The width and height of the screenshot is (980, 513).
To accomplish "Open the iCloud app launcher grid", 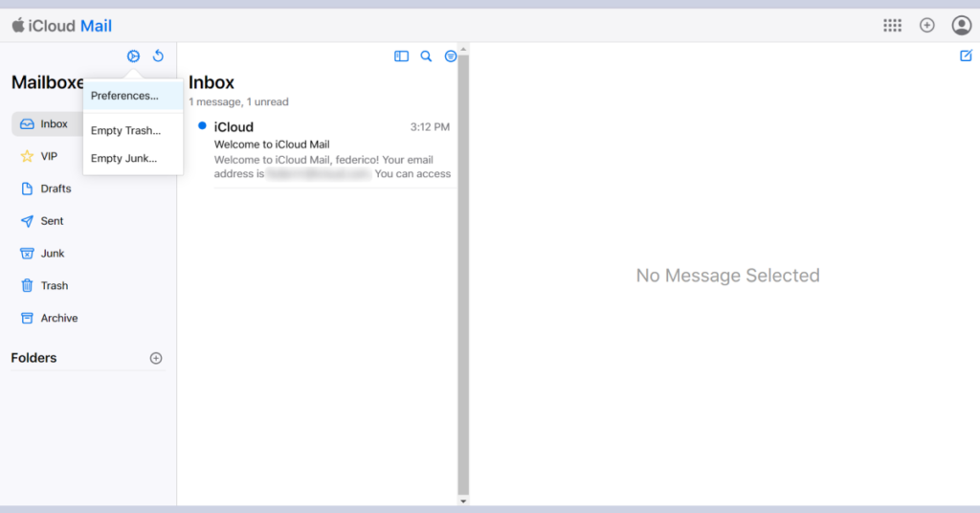I will 892,26.
